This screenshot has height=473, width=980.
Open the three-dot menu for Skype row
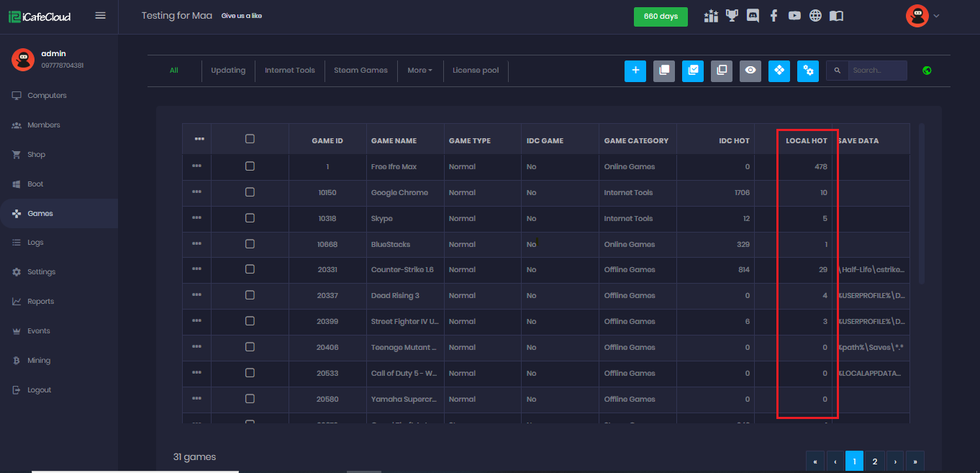(196, 218)
